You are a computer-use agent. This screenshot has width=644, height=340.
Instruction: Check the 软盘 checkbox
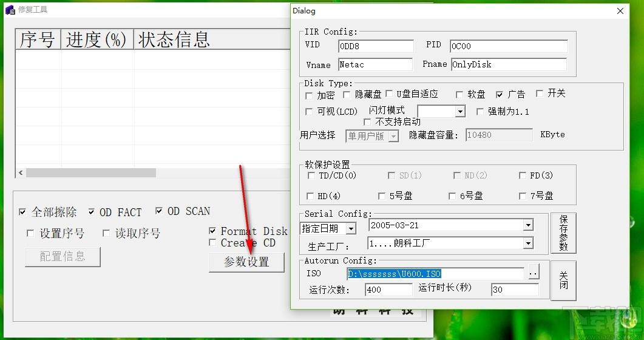pyautogui.click(x=459, y=95)
